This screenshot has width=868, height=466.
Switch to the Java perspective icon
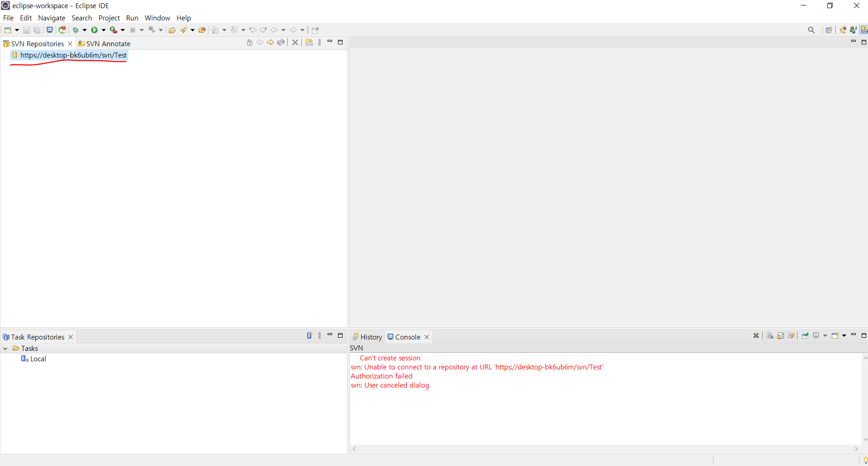[853, 30]
